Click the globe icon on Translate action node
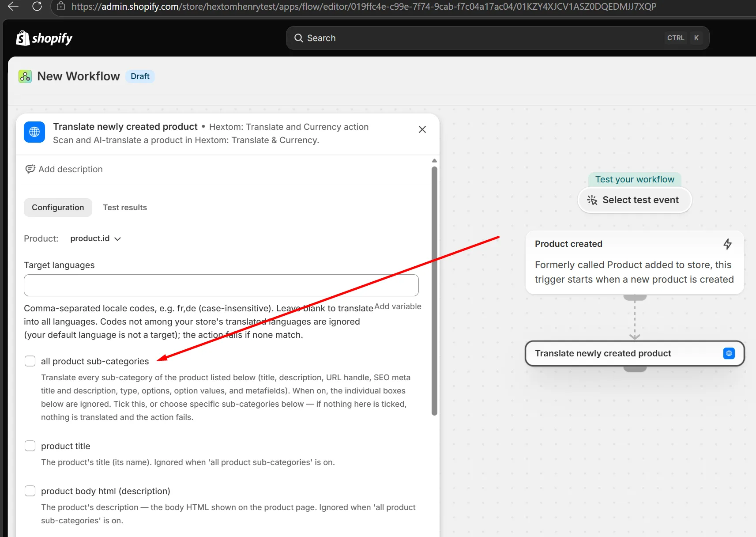The height and width of the screenshot is (537, 756). [x=729, y=353]
